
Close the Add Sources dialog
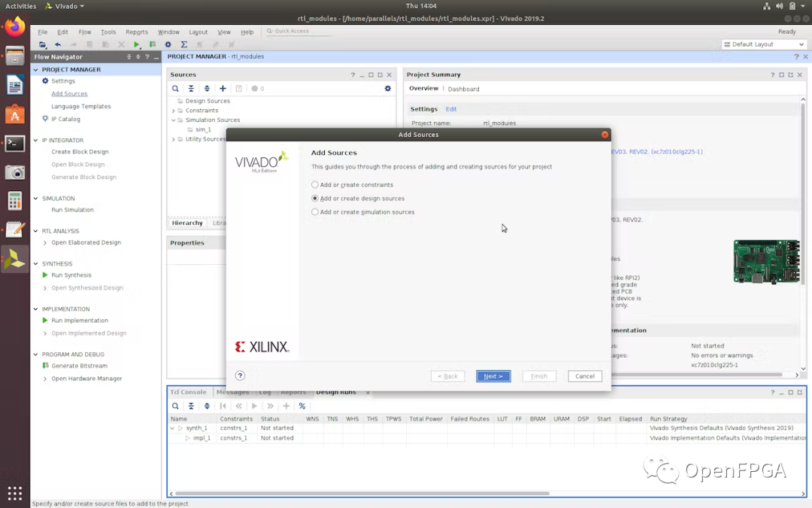[x=604, y=135]
